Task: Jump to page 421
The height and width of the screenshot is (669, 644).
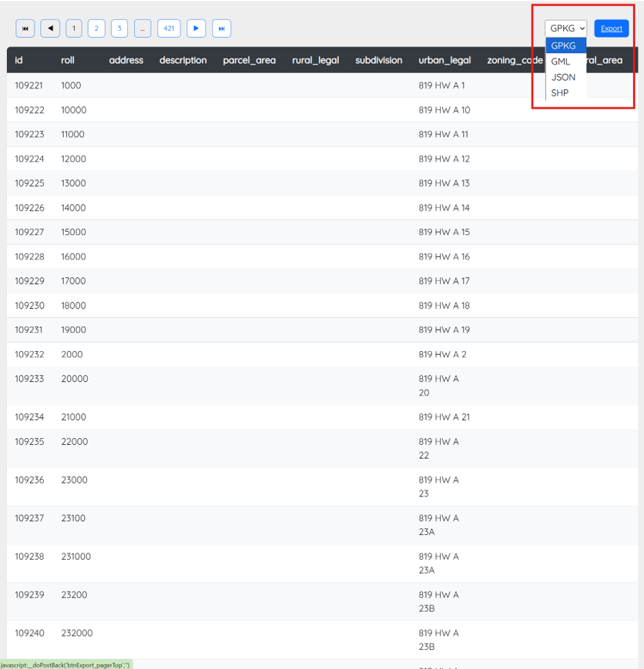Action: (x=169, y=28)
